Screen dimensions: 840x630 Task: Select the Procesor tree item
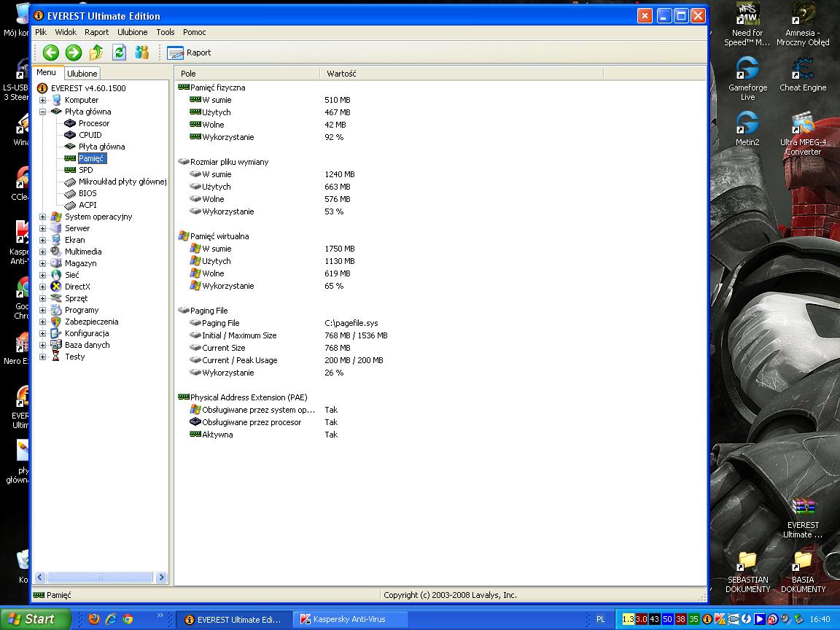[94, 123]
